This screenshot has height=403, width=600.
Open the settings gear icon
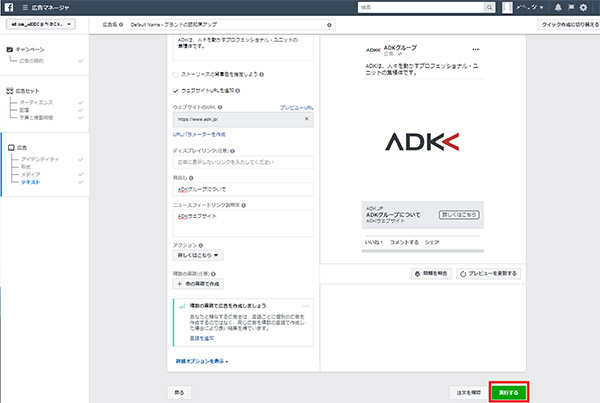(x=584, y=7)
